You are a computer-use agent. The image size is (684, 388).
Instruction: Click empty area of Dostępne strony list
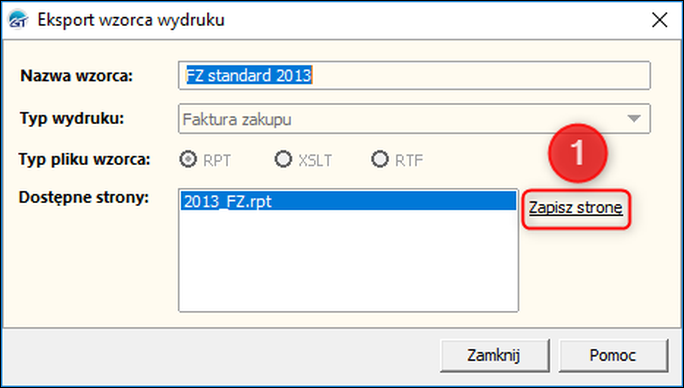(348, 261)
